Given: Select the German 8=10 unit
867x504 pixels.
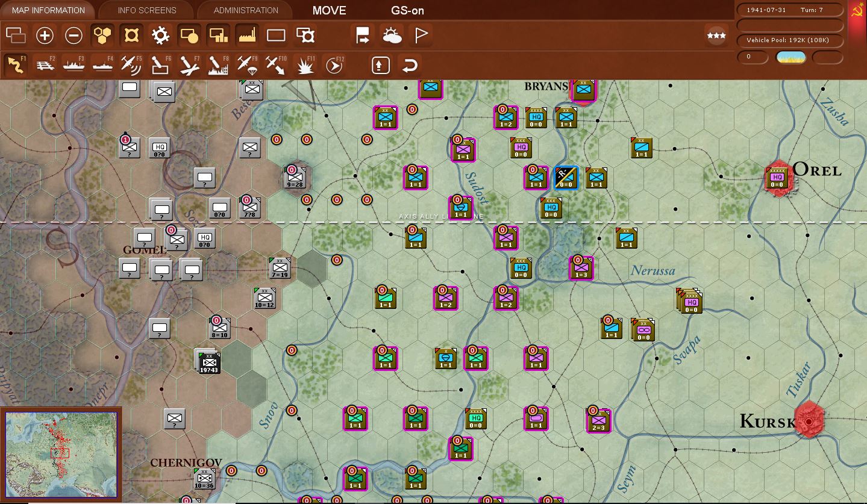Looking at the screenshot, I should click(x=219, y=328).
